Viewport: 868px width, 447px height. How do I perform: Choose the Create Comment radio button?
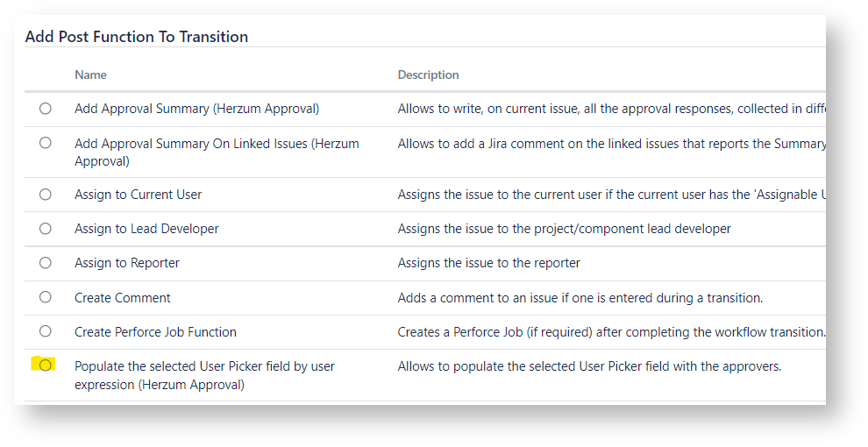[x=46, y=297]
